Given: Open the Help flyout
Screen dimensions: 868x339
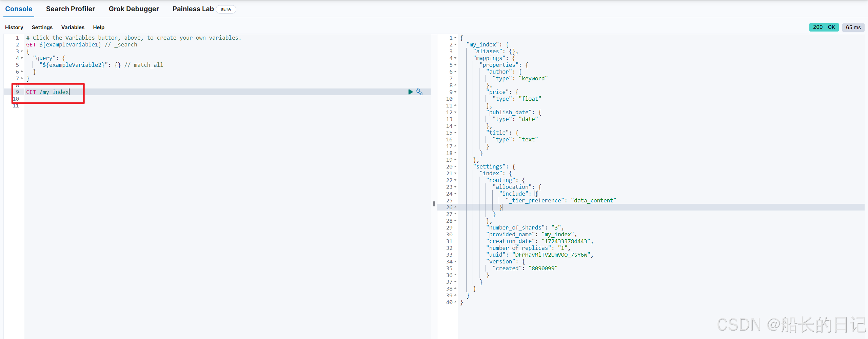Looking at the screenshot, I should pos(99,27).
